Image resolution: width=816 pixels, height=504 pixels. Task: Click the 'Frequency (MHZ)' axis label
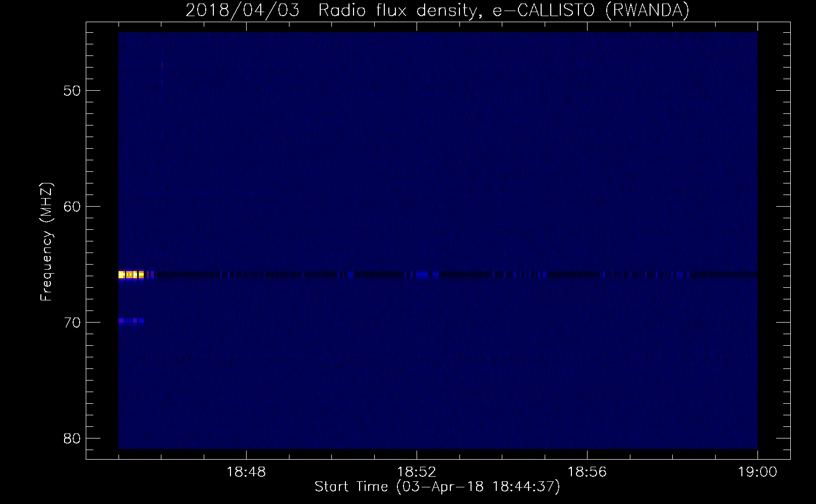(x=46, y=242)
